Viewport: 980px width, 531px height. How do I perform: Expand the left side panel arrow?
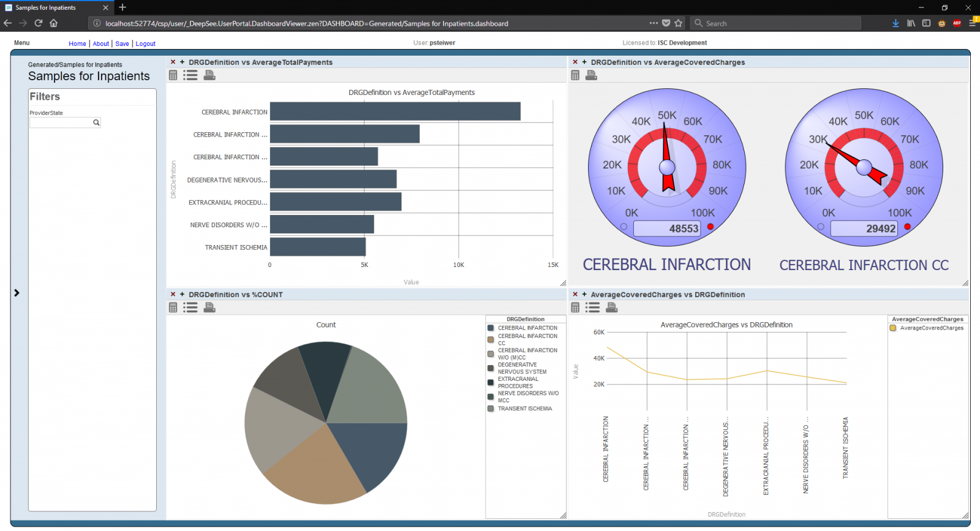(17, 293)
